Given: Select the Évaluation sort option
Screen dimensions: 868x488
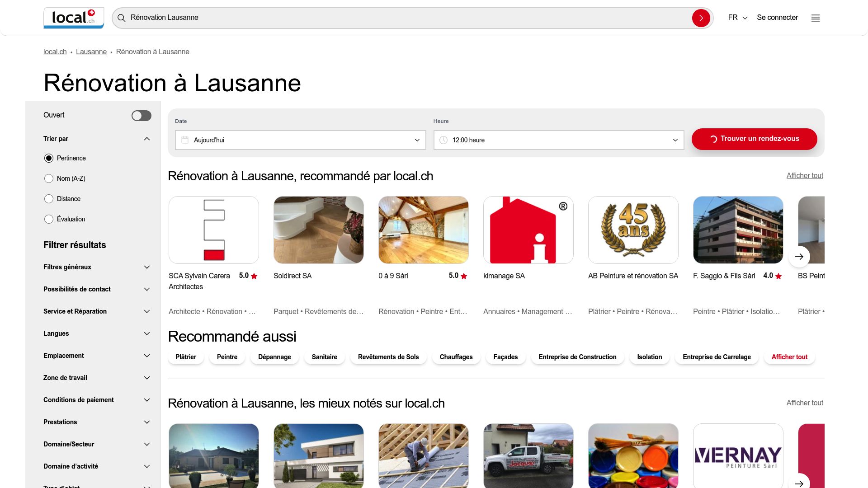Looking at the screenshot, I should [x=48, y=219].
